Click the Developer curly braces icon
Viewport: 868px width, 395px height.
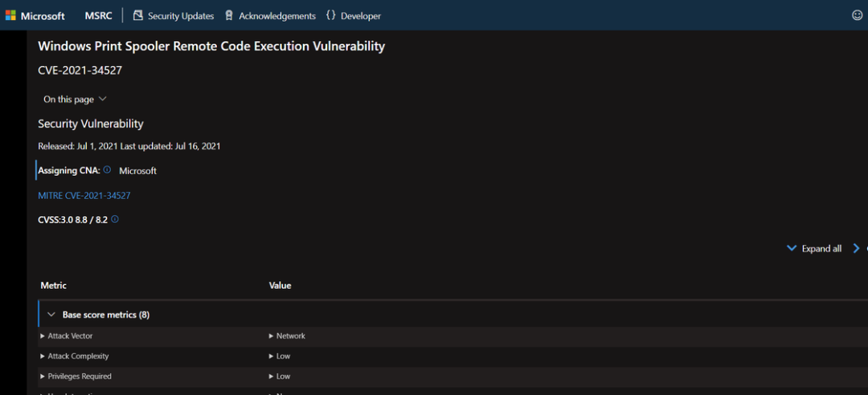tap(331, 16)
